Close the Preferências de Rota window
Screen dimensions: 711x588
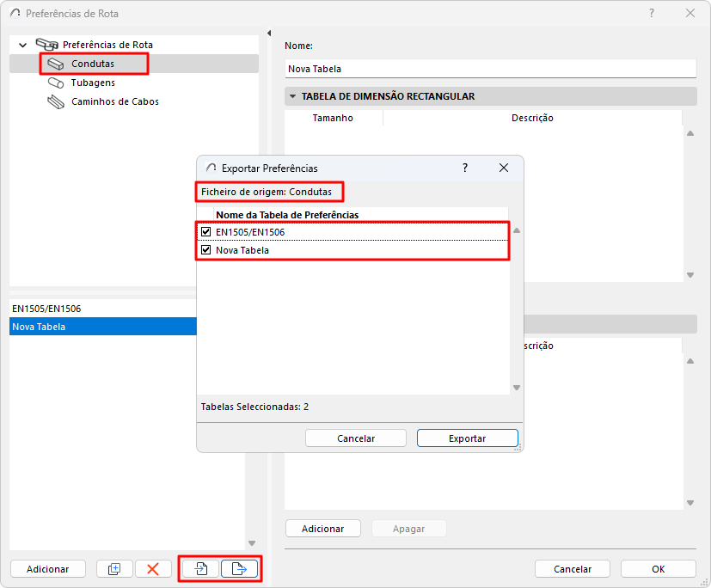pos(690,13)
